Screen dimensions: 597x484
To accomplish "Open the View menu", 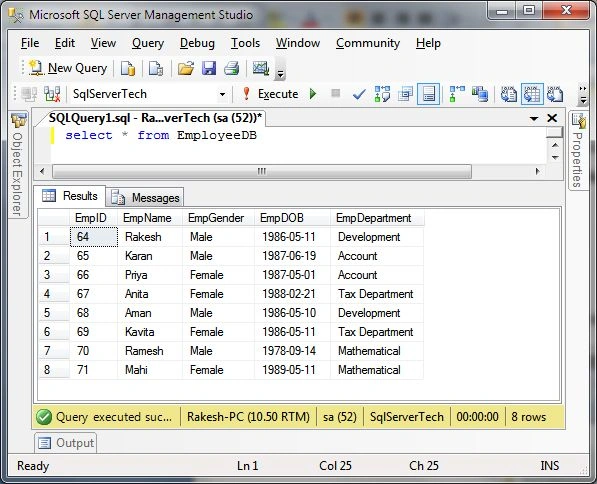I will [x=103, y=43].
